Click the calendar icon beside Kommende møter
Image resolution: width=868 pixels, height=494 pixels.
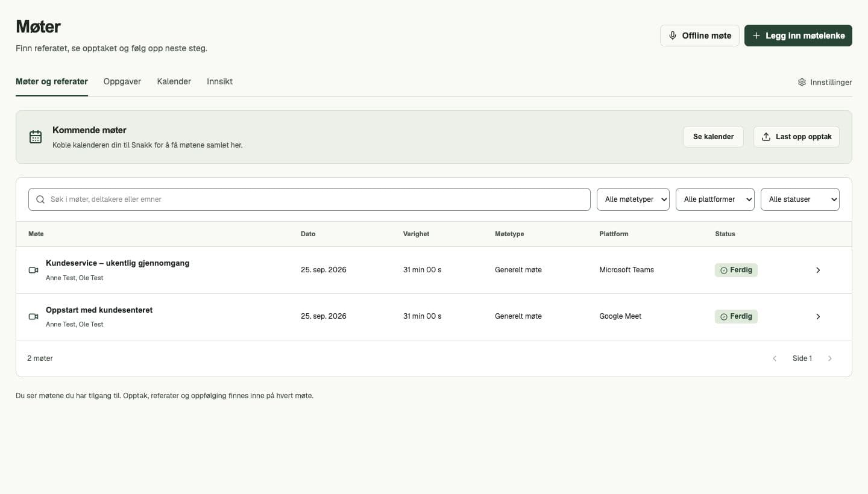36,137
